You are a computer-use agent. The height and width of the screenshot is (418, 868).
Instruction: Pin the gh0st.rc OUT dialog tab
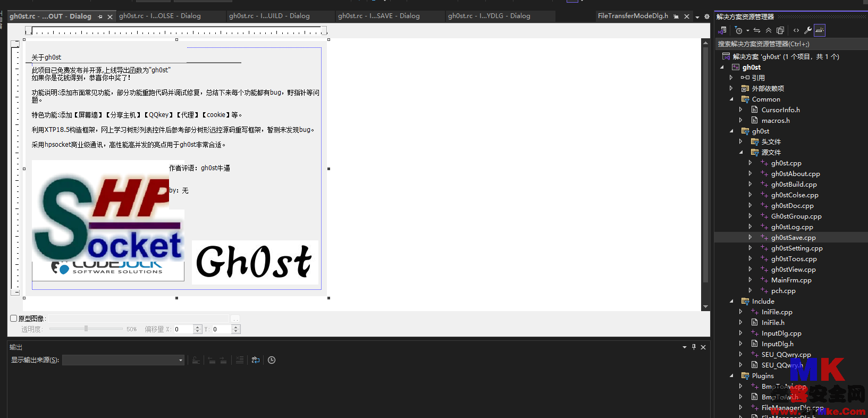click(100, 16)
